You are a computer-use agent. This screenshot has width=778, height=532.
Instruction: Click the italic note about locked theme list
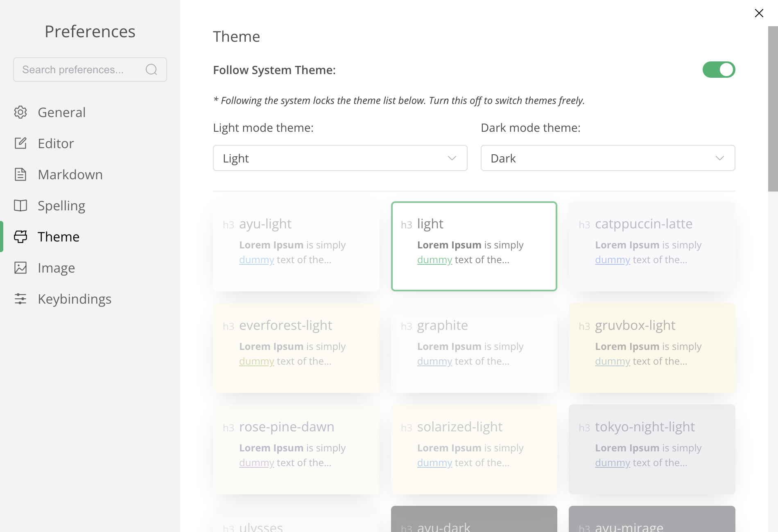[399, 101]
